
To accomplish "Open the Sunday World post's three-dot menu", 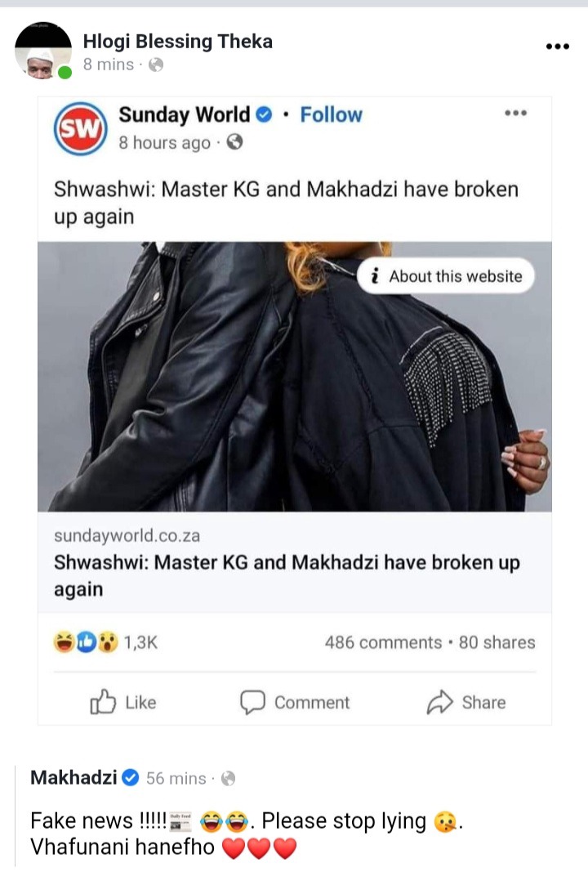I will point(516,113).
